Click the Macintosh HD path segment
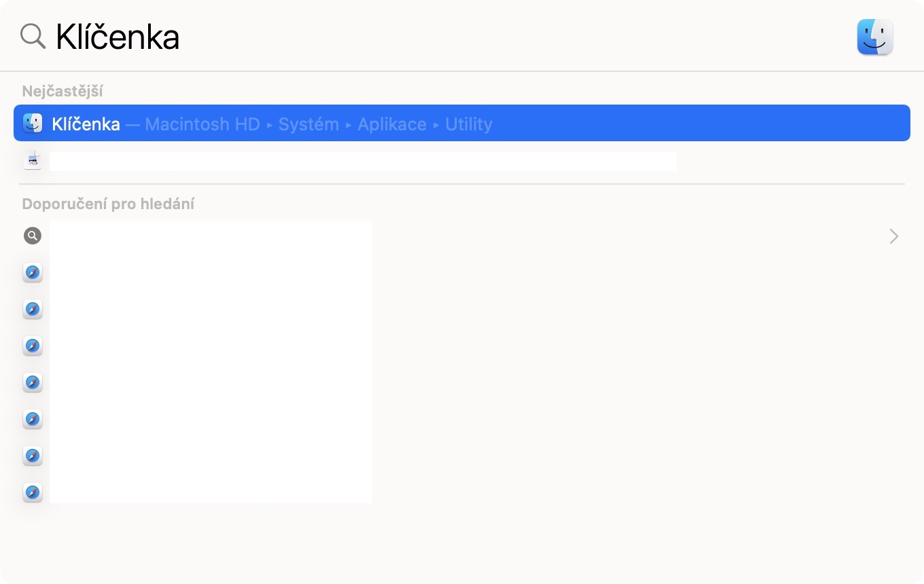This screenshot has height=584, width=924. pos(202,124)
